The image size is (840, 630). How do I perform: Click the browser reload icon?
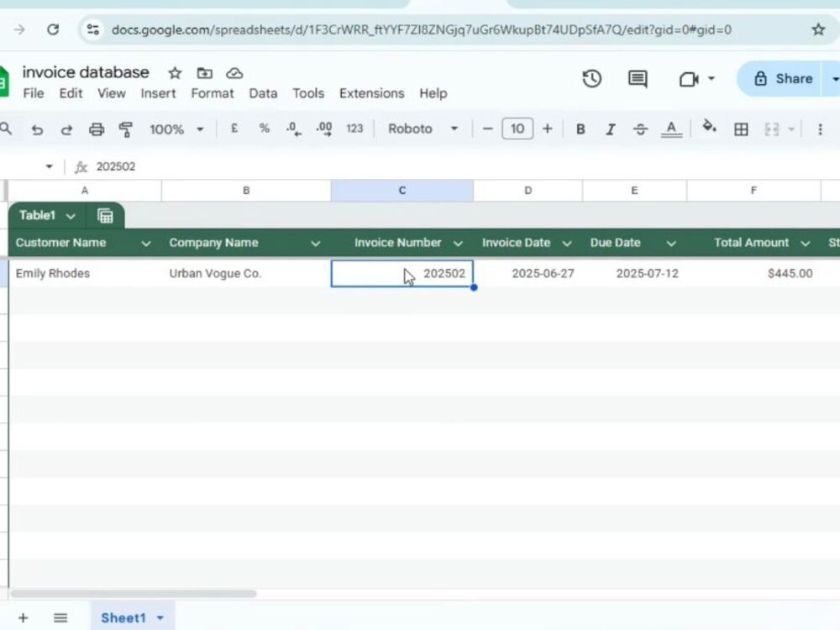52,29
